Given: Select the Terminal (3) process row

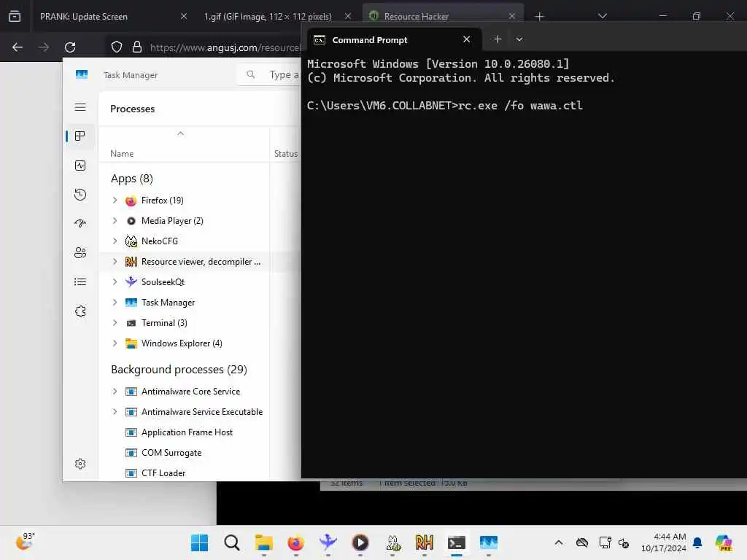Looking at the screenshot, I should (x=200, y=323).
